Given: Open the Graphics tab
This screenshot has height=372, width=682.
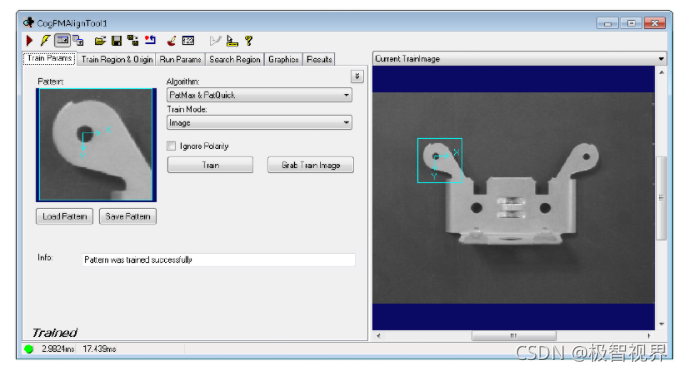Looking at the screenshot, I should tap(283, 59).
